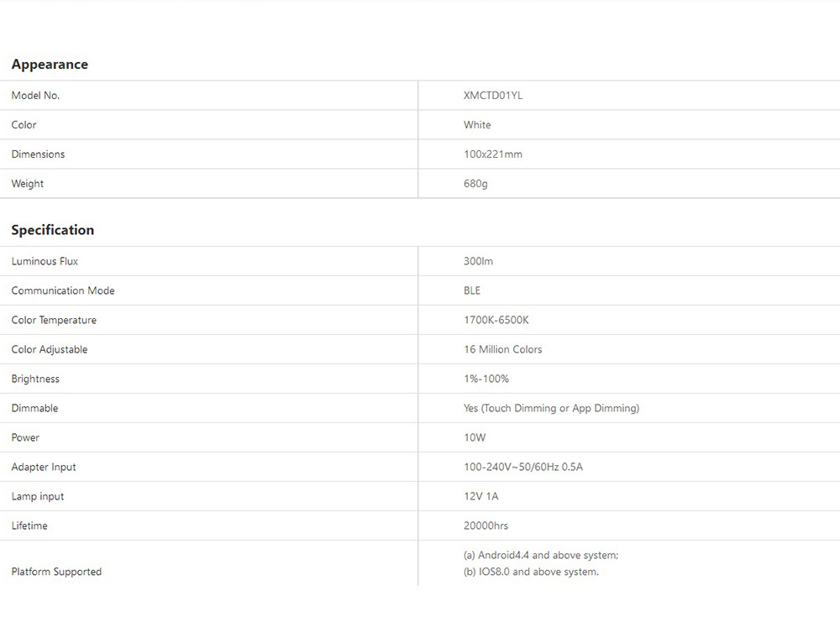840x643 pixels.
Task: Click the 10W power value
Action: [x=475, y=437]
